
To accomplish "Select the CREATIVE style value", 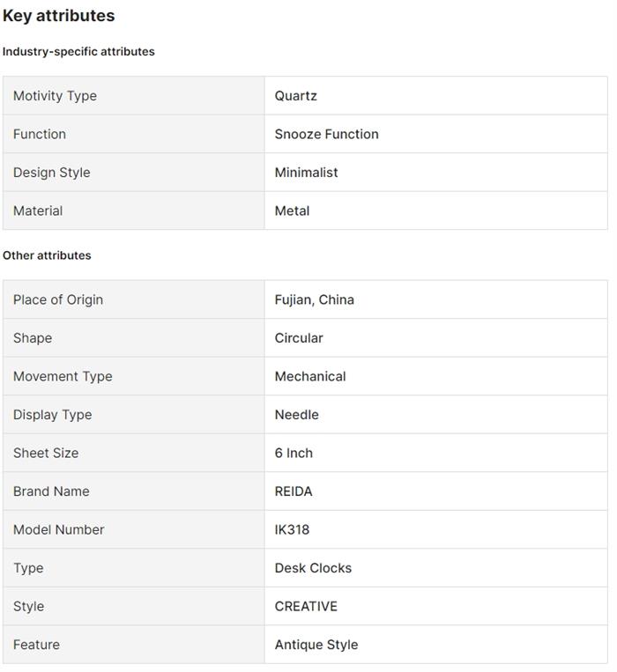I will (x=306, y=607).
